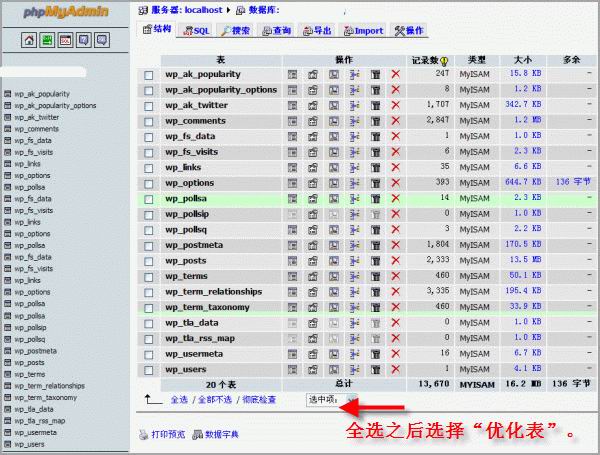The height and width of the screenshot is (455, 600).
Task: Click structure icon in wp_tla_data row
Action: click(313, 323)
